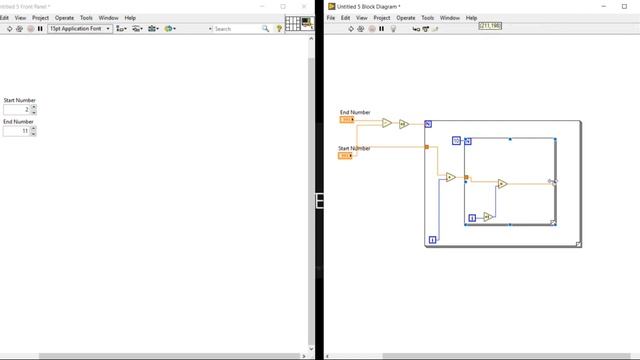This screenshot has height=360, width=640.
Task: Increment the End Number control
Action: click(x=33, y=129)
